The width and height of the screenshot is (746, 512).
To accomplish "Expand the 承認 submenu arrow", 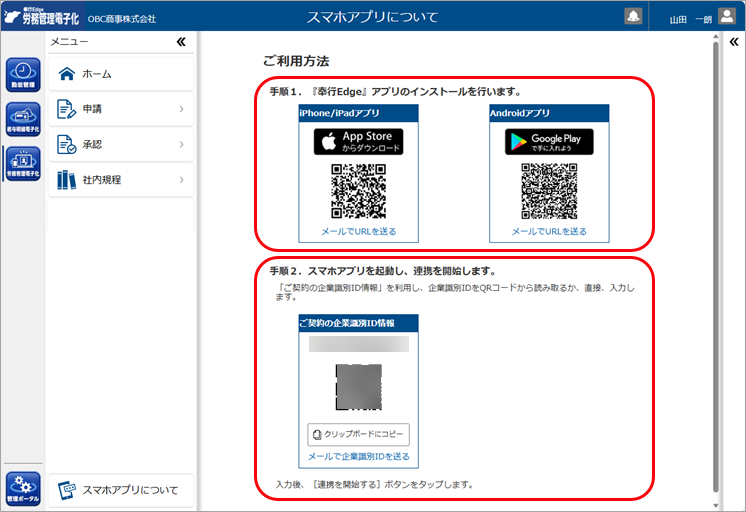I will point(181,144).
